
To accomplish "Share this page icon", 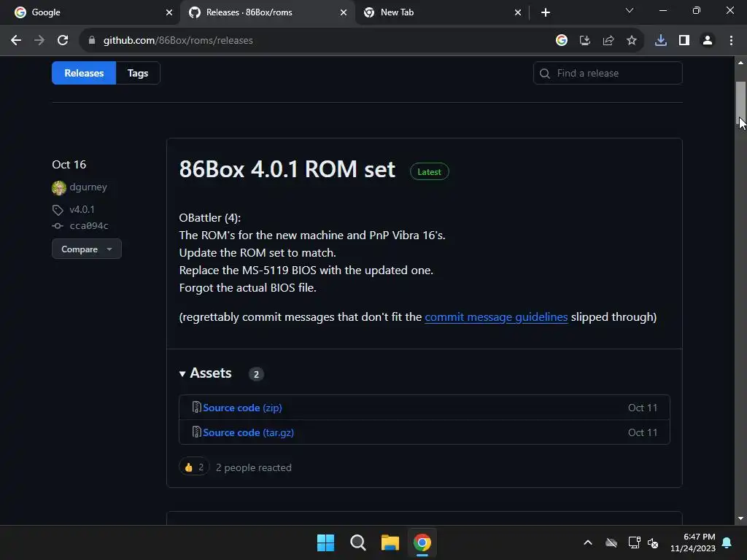I will click(608, 41).
